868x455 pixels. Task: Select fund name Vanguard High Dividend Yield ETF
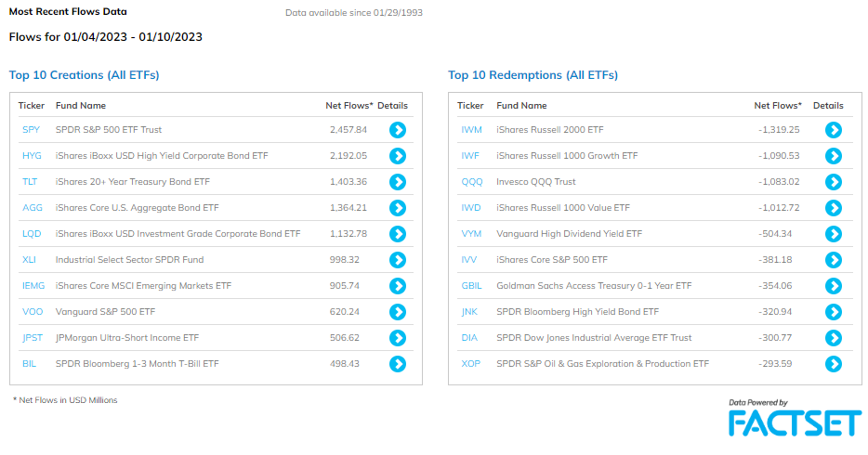(569, 234)
